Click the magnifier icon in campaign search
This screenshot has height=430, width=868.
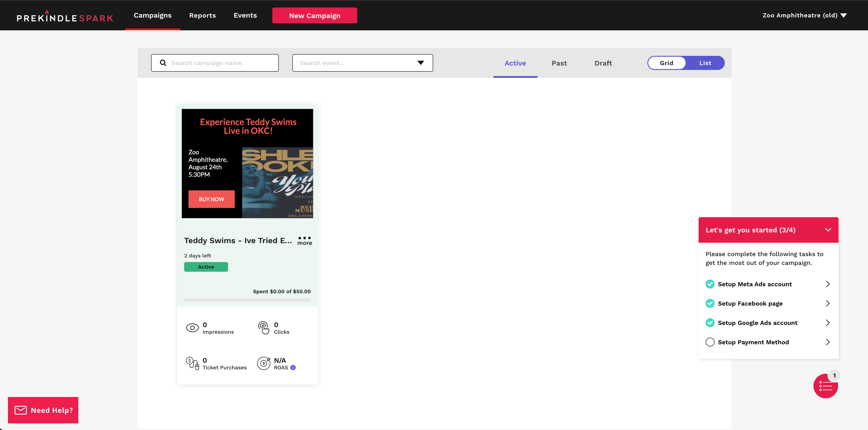(x=163, y=63)
